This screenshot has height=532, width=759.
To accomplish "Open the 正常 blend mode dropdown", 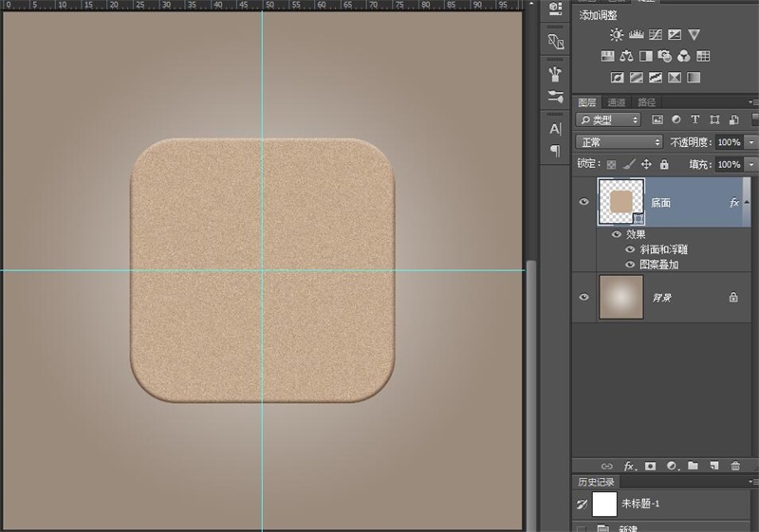I will (x=620, y=142).
